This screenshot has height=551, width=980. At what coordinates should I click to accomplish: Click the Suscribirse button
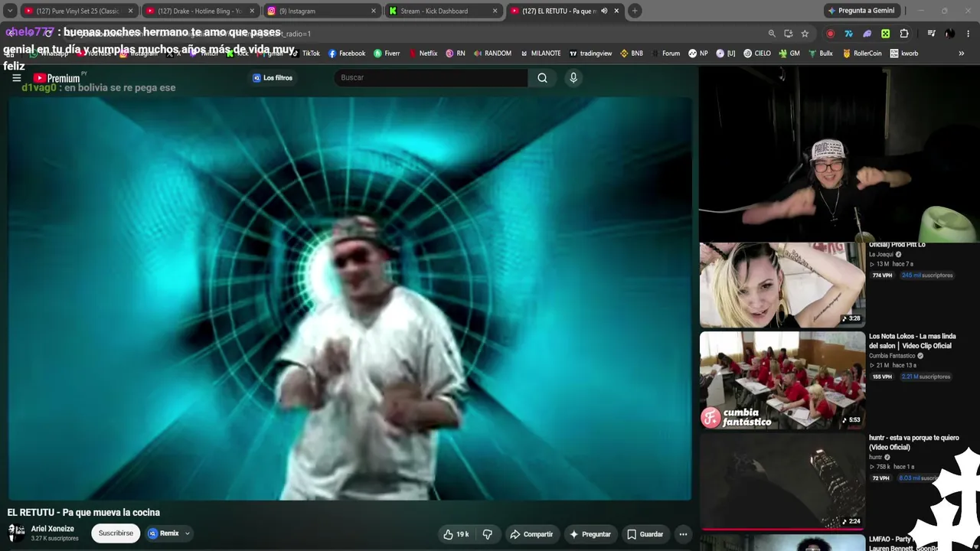pyautogui.click(x=116, y=533)
